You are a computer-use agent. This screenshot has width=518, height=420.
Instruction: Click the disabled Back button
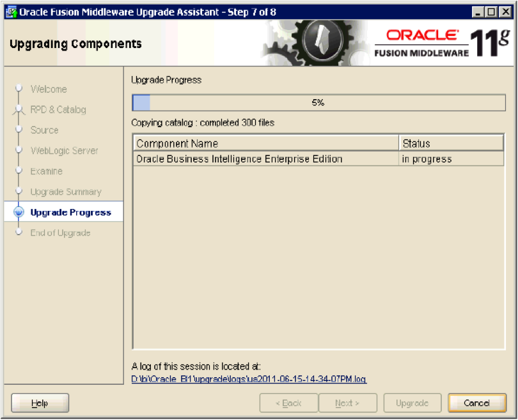[x=288, y=403]
